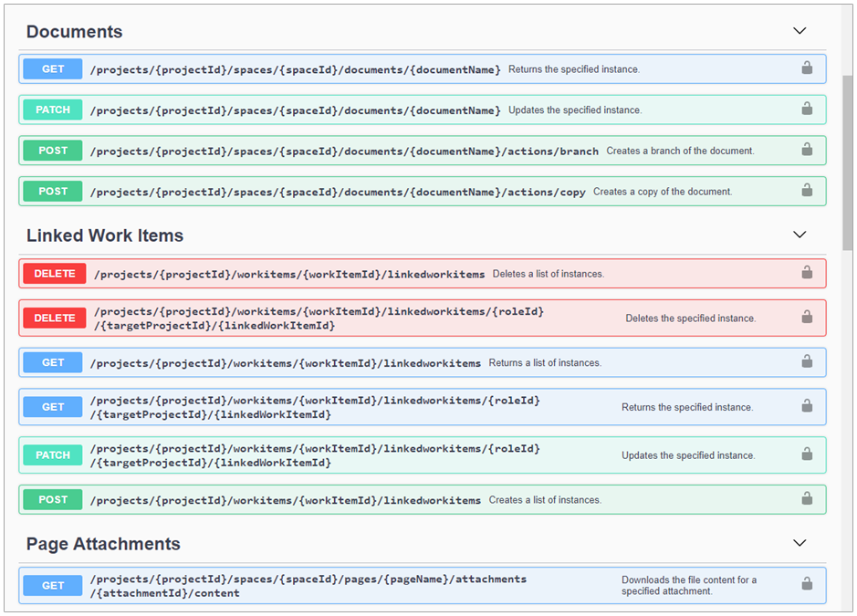Click the PATCH badge for documents/{documentName}
This screenshot has height=616, width=857.
coord(53,110)
